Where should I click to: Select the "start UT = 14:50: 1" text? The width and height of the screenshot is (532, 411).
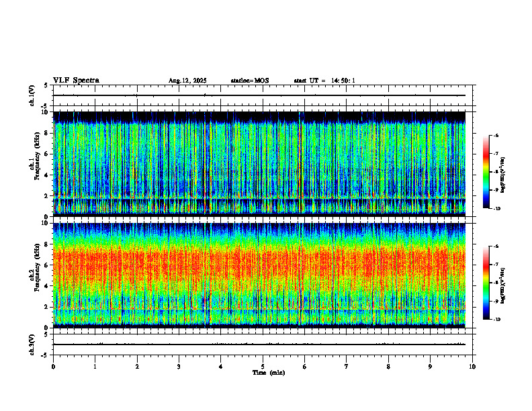pyautogui.click(x=324, y=81)
